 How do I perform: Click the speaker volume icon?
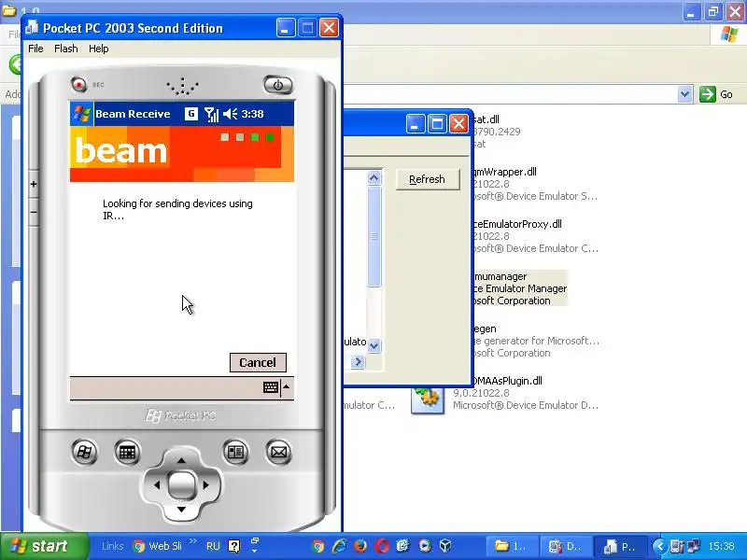[x=230, y=114]
